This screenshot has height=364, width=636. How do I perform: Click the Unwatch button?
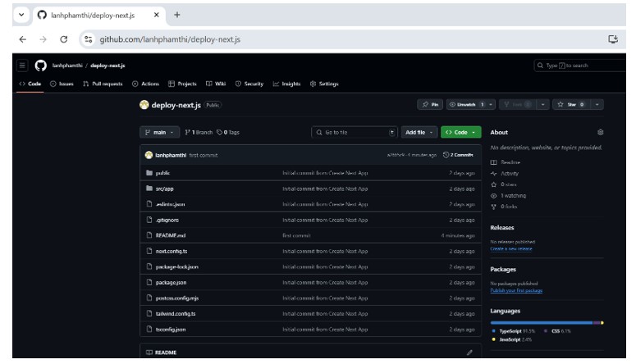coord(466,105)
